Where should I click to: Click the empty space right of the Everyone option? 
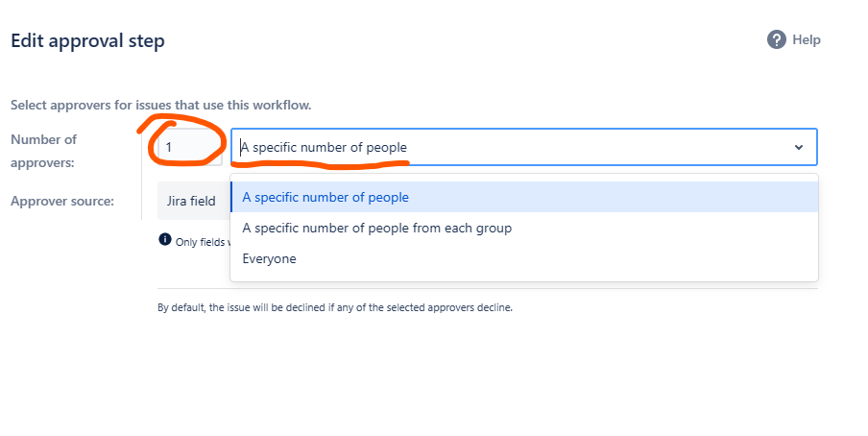tap(554, 258)
